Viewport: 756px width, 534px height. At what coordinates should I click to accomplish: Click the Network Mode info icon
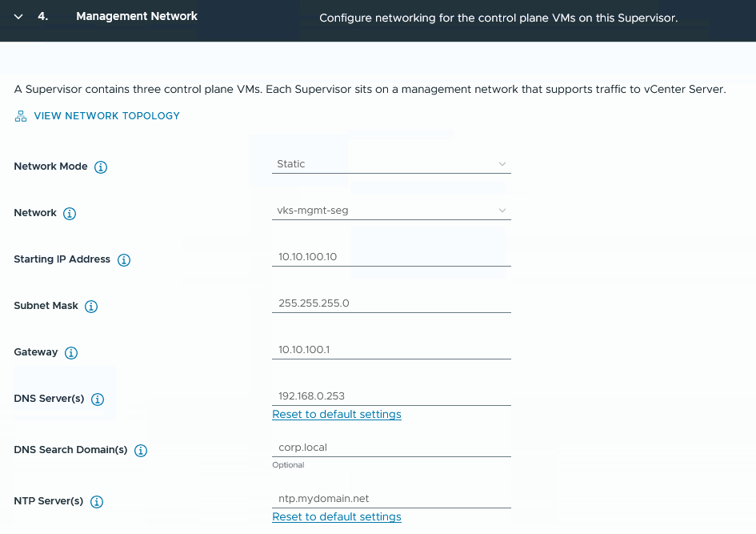[x=100, y=167]
